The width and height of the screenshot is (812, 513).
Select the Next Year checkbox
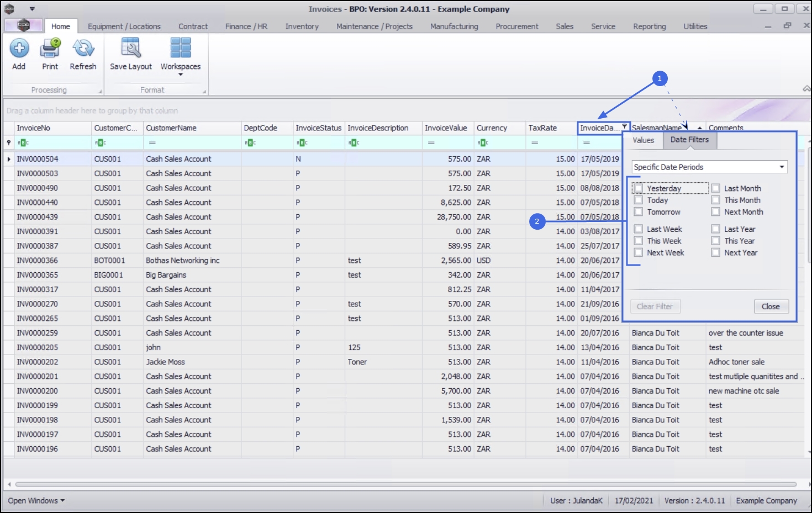pyautogui.click(x=716, y=252)
